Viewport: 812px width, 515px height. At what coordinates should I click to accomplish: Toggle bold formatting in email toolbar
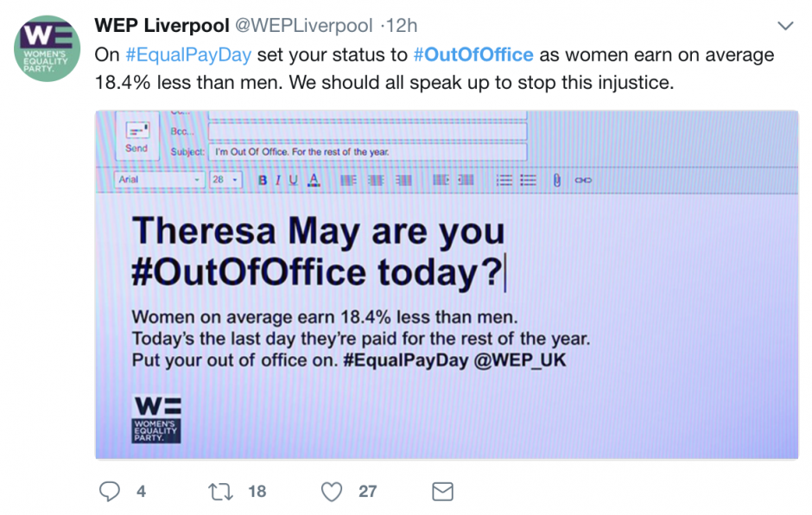263,181
